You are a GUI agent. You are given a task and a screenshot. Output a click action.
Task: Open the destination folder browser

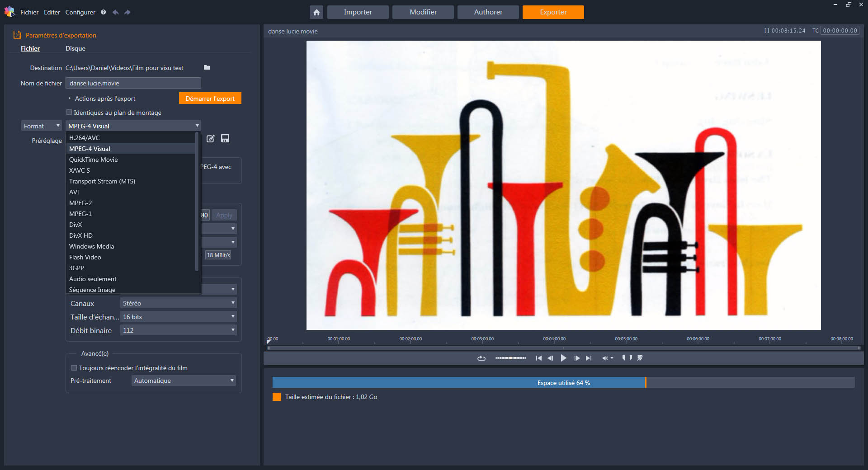(207, 67)
